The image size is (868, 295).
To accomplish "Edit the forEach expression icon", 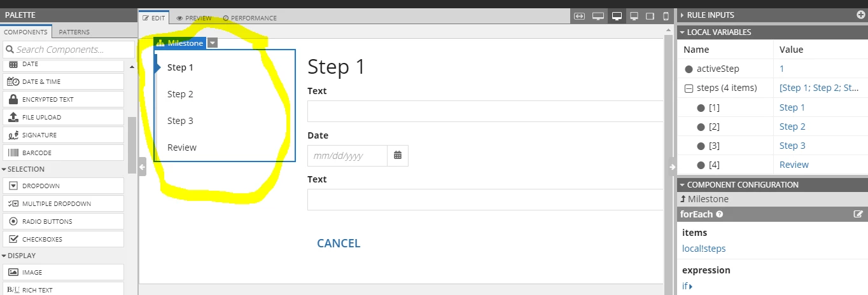I will (858, 214).
